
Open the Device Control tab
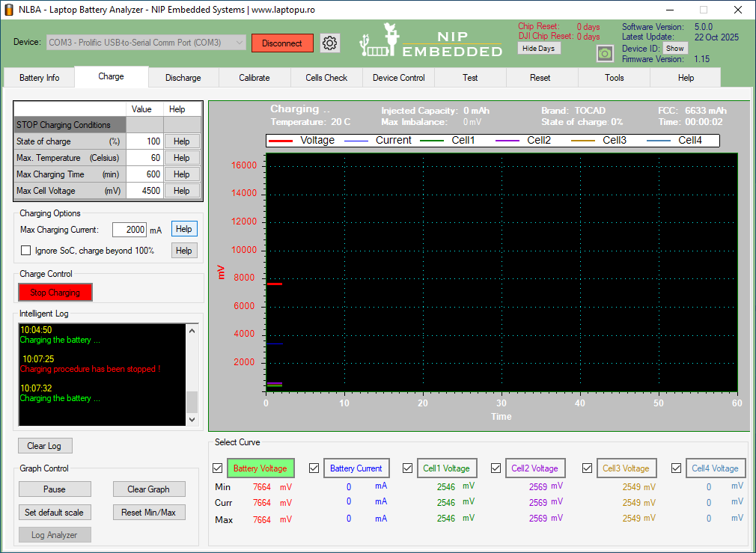(x=398, y=78)
